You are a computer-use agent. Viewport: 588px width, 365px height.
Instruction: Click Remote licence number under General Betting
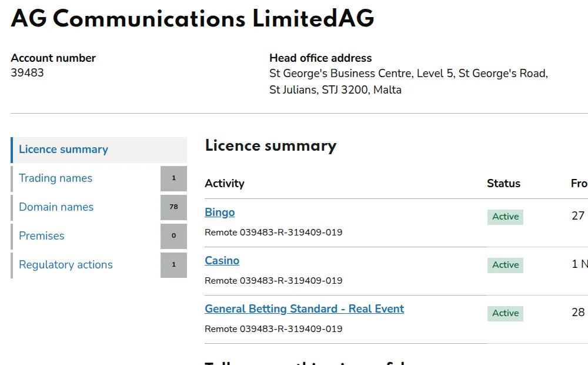[x=273, y=329]
